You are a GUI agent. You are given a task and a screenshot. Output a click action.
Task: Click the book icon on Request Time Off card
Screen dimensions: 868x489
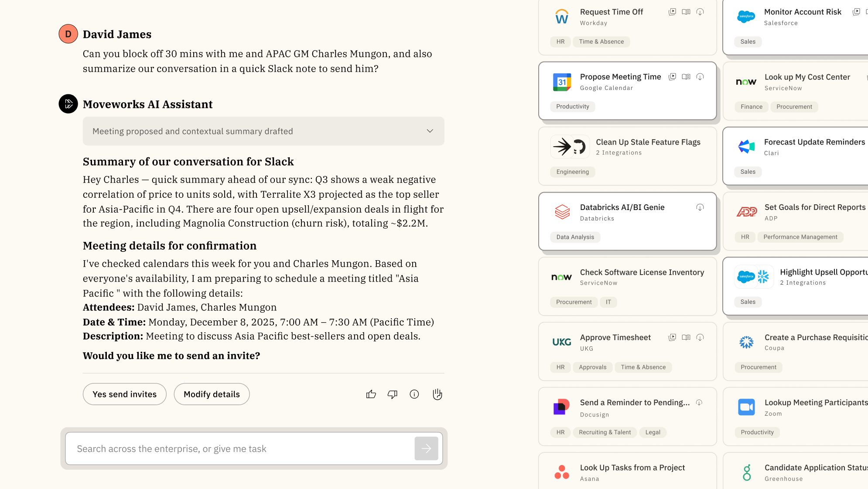(x=686, y=12)
